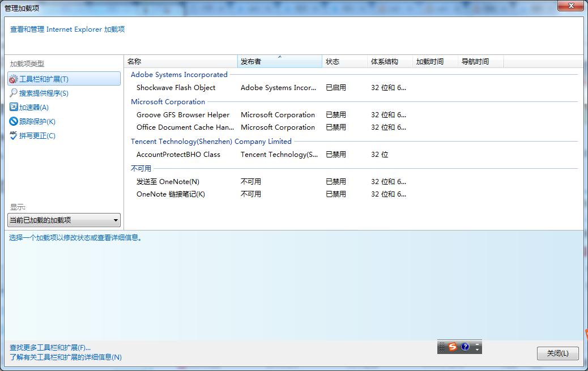Click the 关闭(L) button
Image resolution: width=588 pixels, height=371 pixels.
point(557,353)
